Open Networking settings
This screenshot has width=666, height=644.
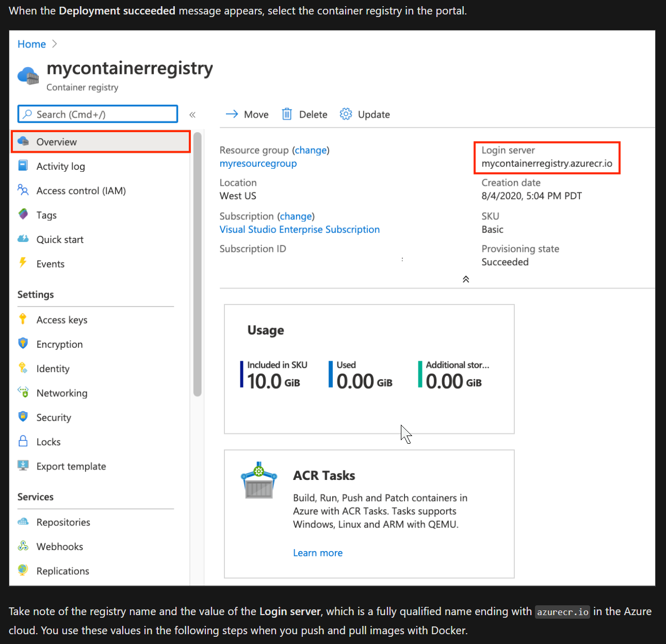tap(62, 393)
